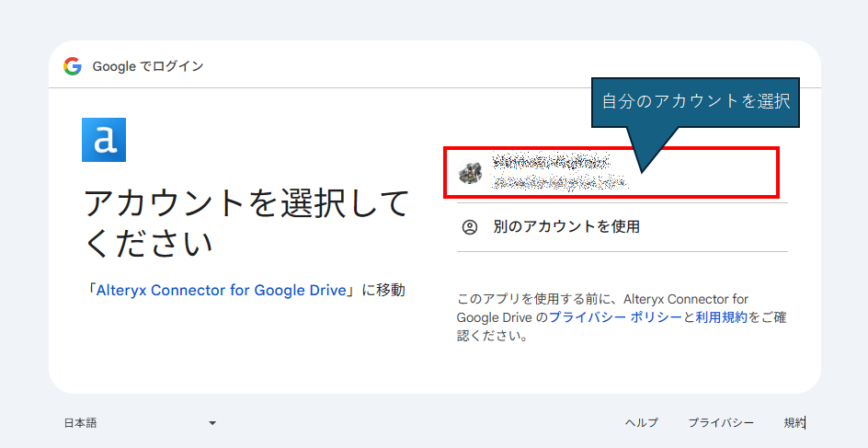Click the person icon for another account
The height and width of the screenshot is (448, 868).
point(470,227)
